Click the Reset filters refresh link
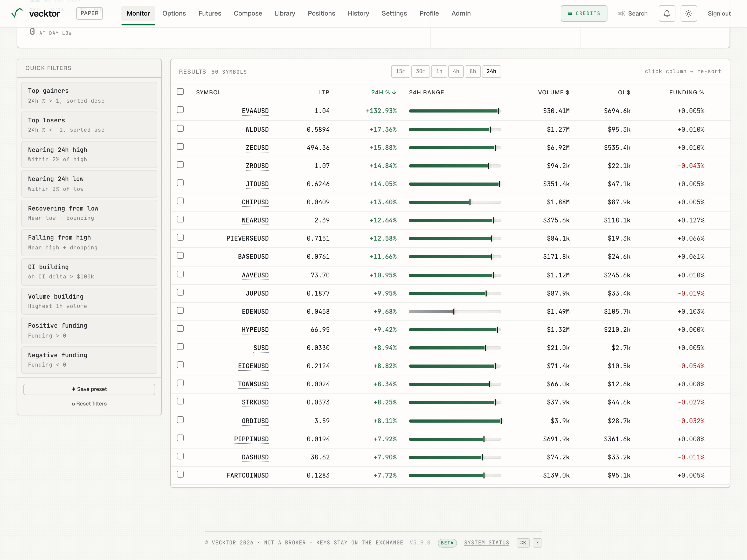Screen dimensions: 747x560 pos(89,403)
